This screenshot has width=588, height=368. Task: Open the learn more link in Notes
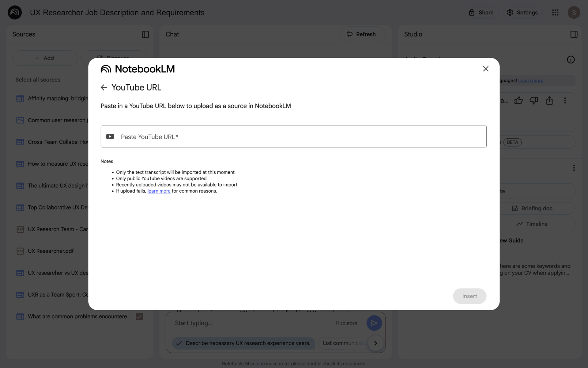159,191
